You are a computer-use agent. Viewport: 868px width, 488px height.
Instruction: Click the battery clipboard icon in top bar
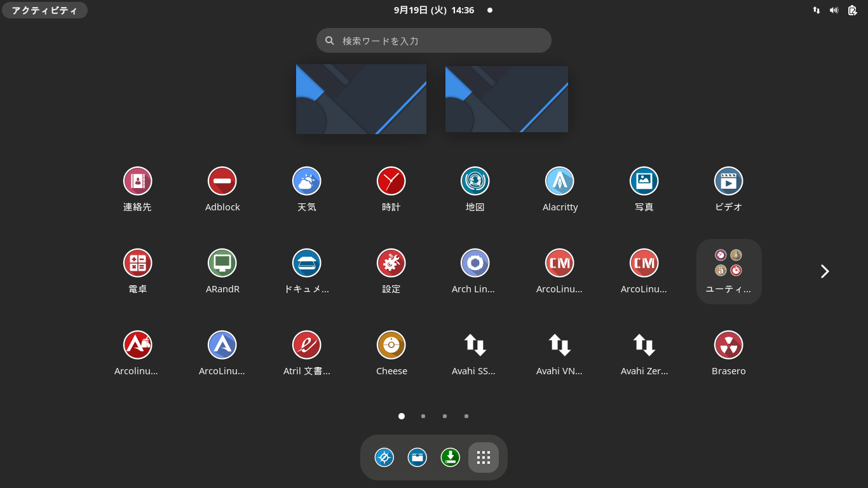coord(853,10)
